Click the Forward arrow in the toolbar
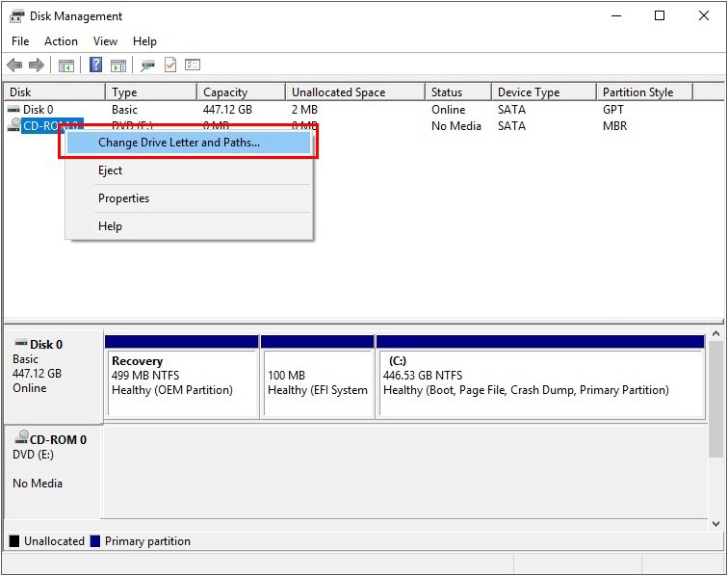728x576 pixels. coord(37,65)
